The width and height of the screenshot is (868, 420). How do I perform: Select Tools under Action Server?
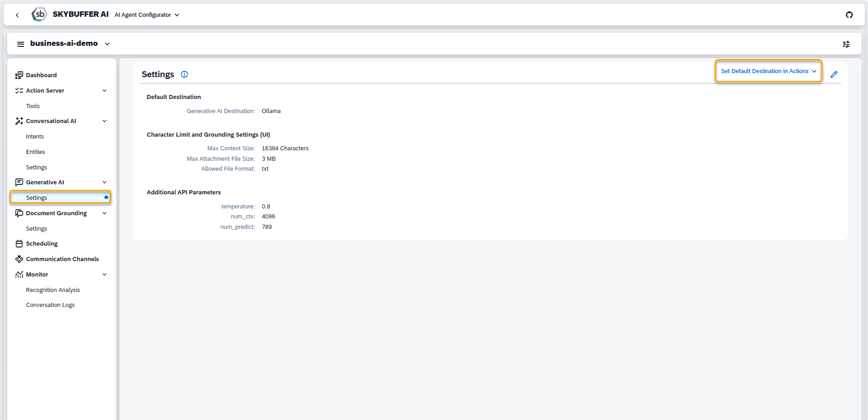point(33,106)
